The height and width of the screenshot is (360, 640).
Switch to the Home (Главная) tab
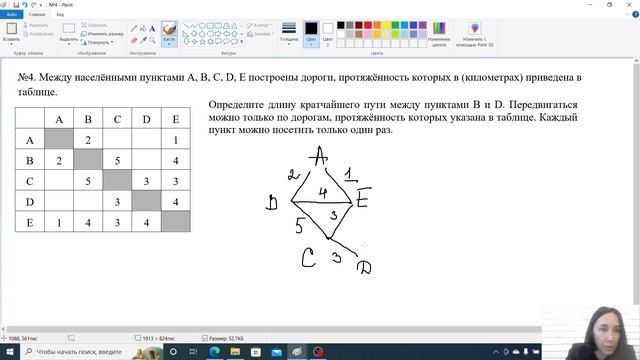(x=37, y=14)
